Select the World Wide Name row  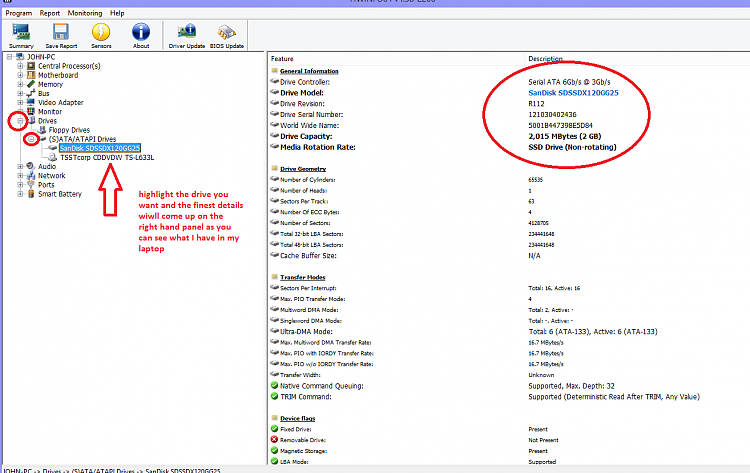point(508,125)
